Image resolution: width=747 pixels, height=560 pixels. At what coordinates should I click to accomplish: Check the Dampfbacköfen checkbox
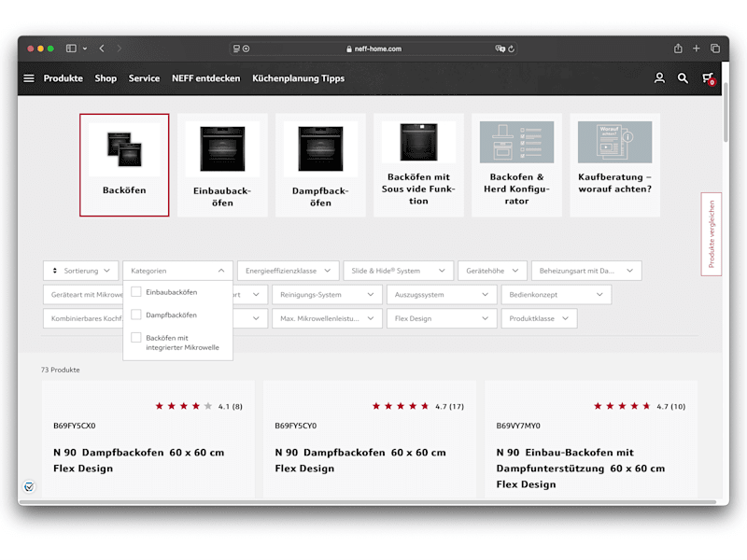(136, 315)
